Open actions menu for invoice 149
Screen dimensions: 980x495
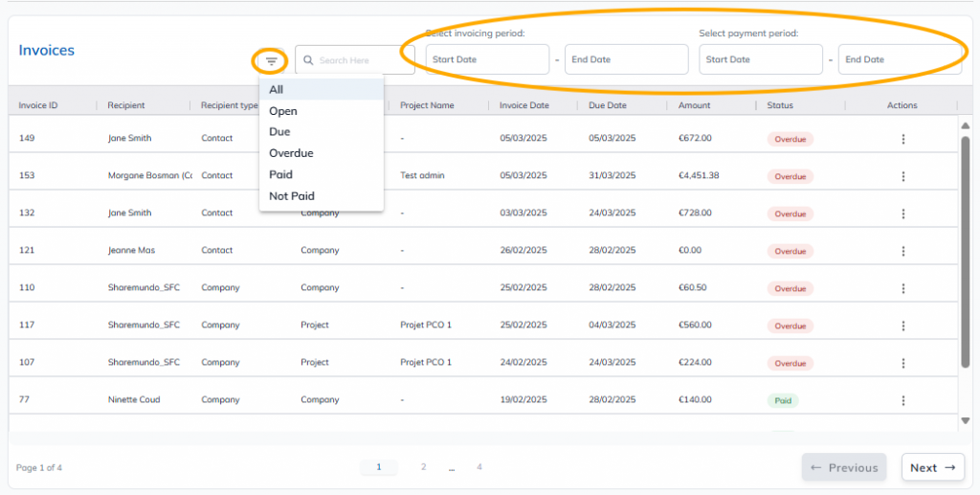tap(902, 139)
